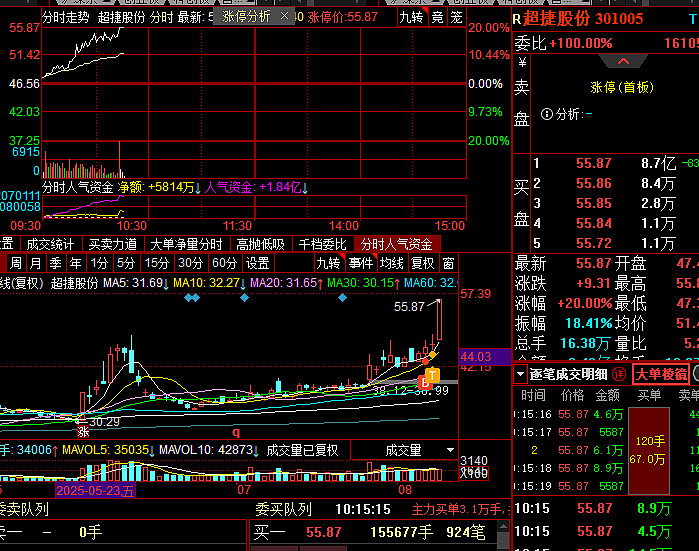The image size is (699, 551).
Task: Select the 大单净量分时 tab
Action: pyautogui.click(x=186, y=244)
